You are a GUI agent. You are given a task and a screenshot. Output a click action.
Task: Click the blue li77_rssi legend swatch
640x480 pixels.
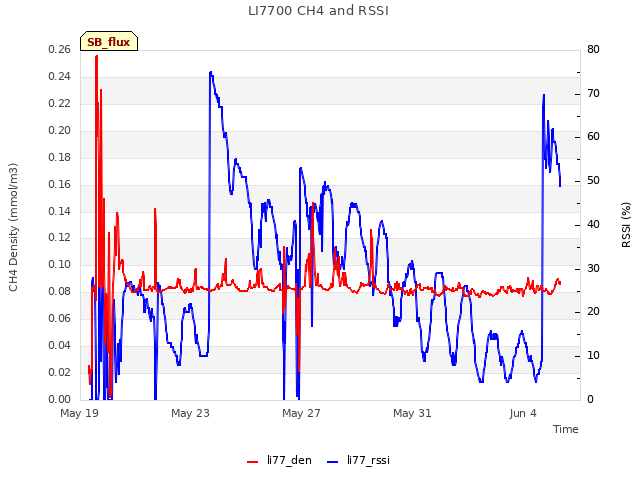[x=333, y=462]
